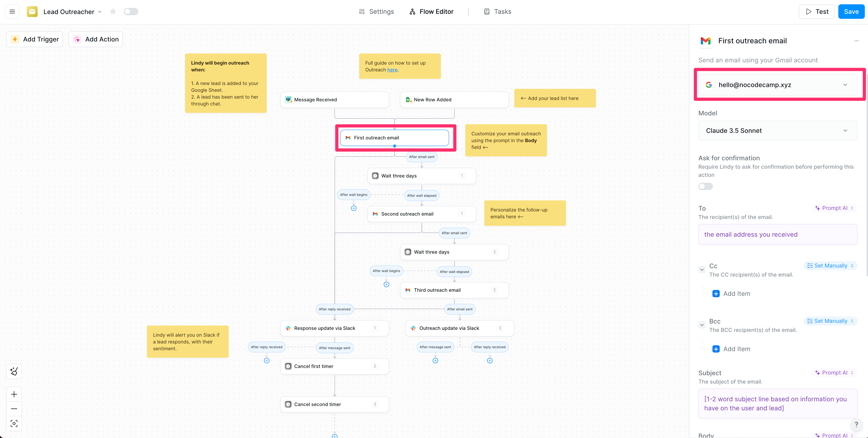The image size is (868, 438).
Task: Zoom in with the plus icon
Action: pos(14,394)
